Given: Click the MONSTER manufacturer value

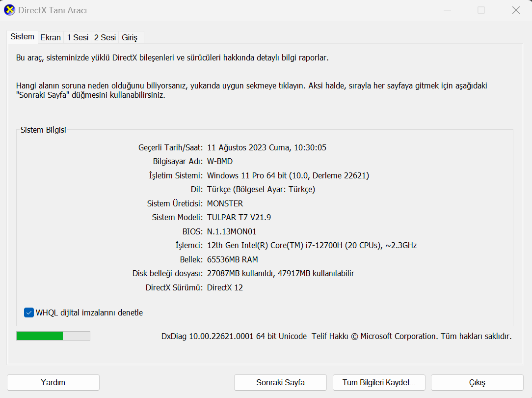Looking at the screenshot, I should 225,203.
